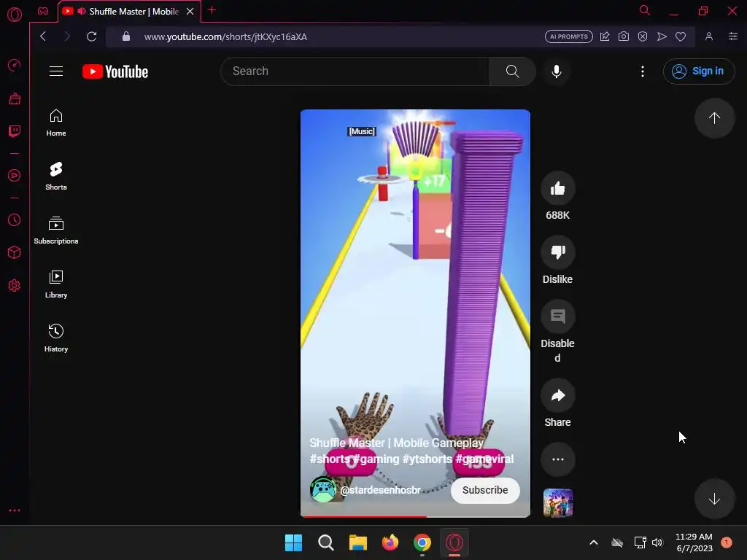
Task: Open the clock and date panel
Action: (x=694, y=542)
